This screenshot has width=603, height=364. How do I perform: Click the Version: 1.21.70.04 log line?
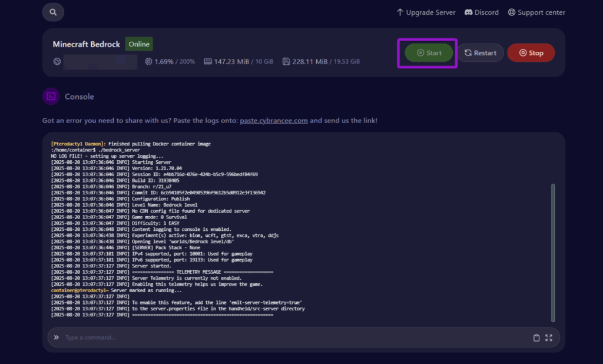pos(117,168)
